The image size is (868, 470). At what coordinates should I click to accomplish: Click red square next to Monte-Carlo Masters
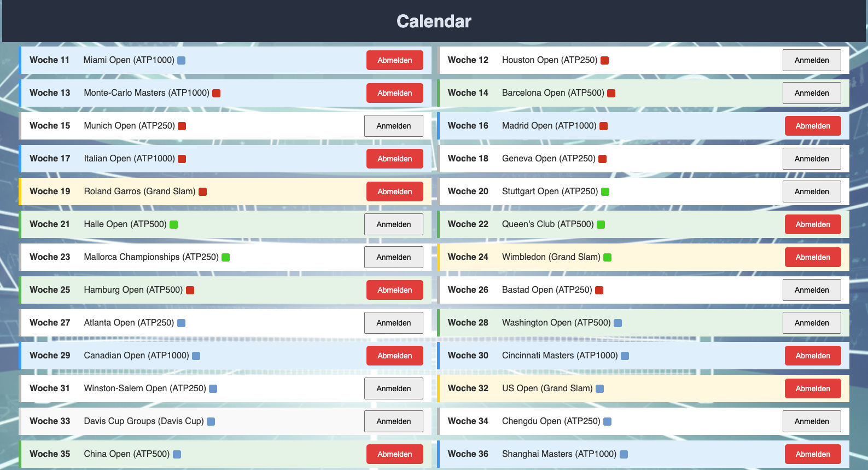coord(217,94)
